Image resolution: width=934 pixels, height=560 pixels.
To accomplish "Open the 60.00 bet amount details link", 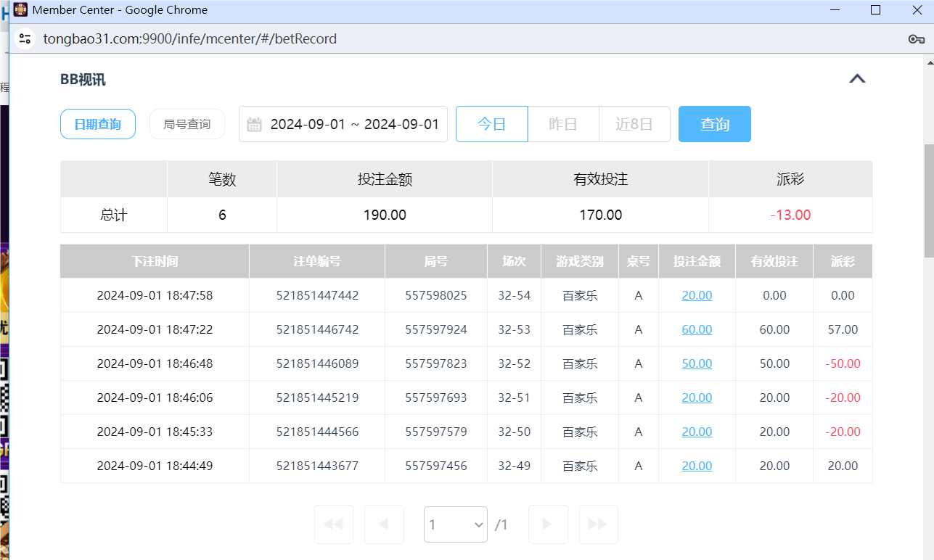I will coord(696,329).
